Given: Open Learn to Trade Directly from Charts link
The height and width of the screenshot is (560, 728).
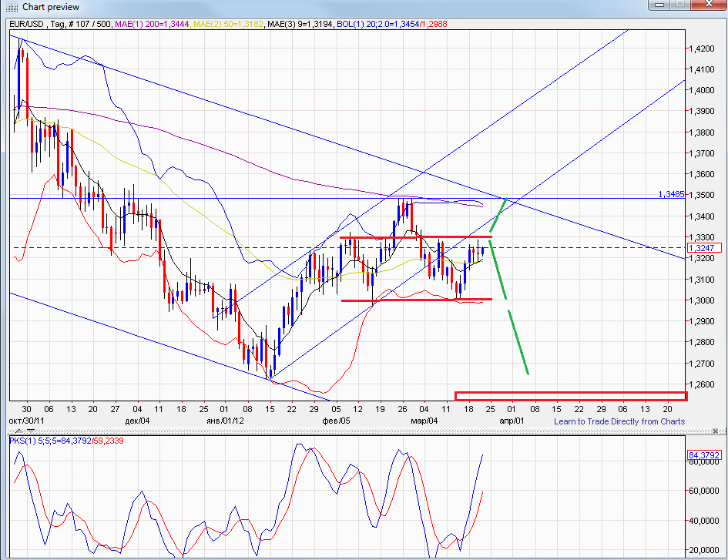Looking at the screenshot, I should pyautogui.click(x=619, y=421).
